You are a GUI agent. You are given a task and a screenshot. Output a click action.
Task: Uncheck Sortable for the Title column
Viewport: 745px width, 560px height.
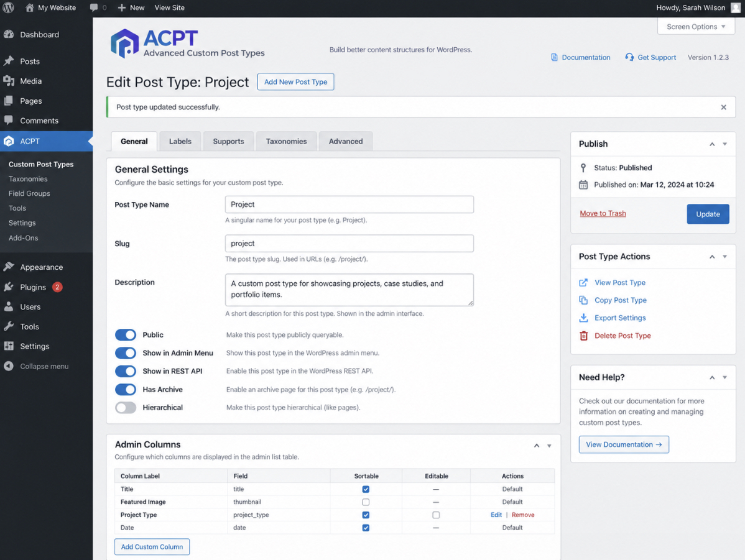point(366,489)
